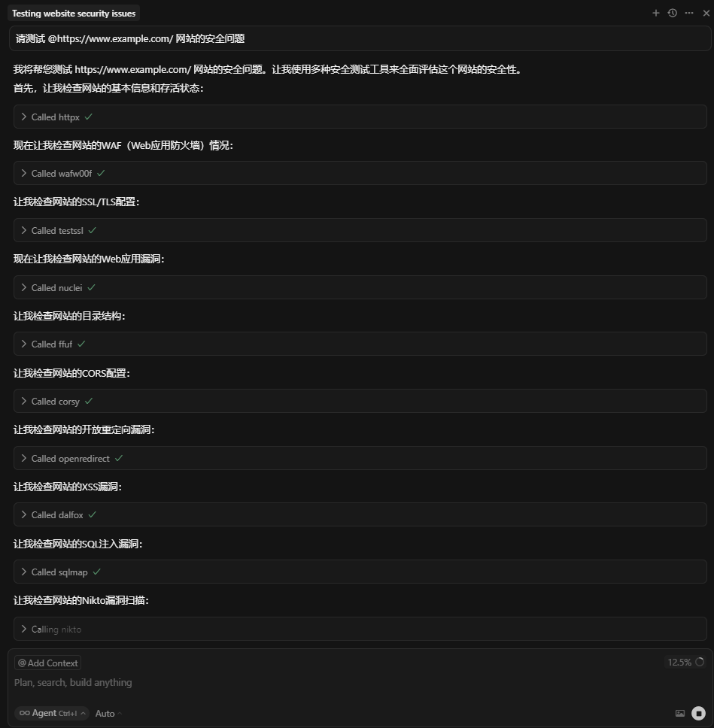Click the user prompt message box
714x728 pixels.
point(360,38)
